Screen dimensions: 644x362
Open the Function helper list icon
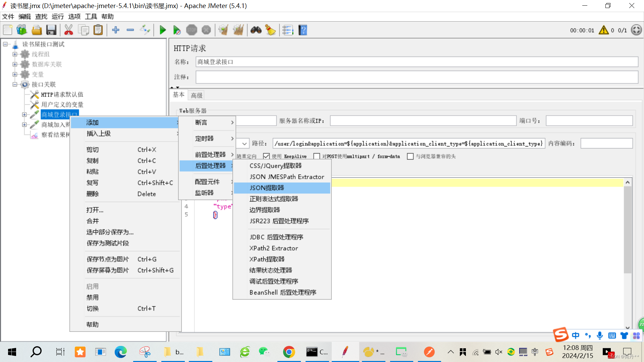(x=288, y=30)
